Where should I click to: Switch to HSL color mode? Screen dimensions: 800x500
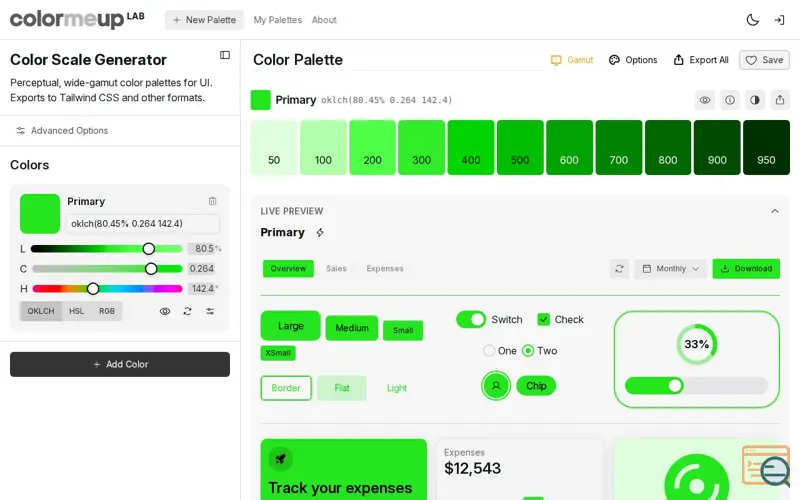click(77, 311)
